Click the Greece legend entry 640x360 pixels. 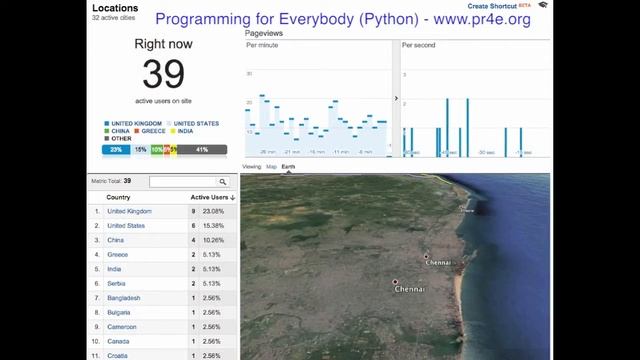point(150,131)
